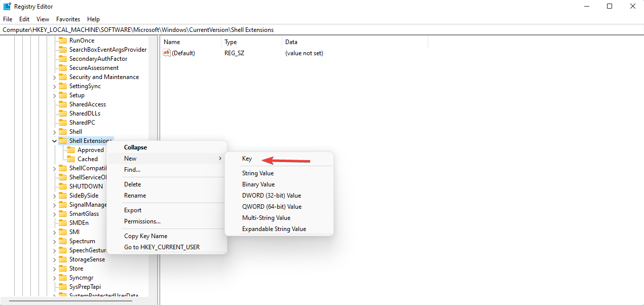The height and width of the screenshot is (305, 644).
Task: Choose String Value in New submenu
Action: 279,173
